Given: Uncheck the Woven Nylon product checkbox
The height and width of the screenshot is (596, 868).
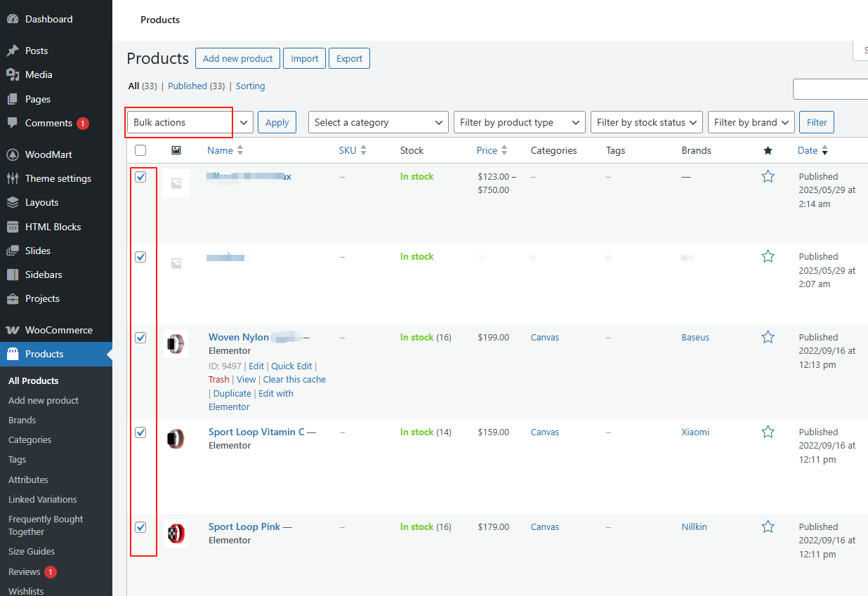Looking at the screenshot, I should click(x=140, y=338).
